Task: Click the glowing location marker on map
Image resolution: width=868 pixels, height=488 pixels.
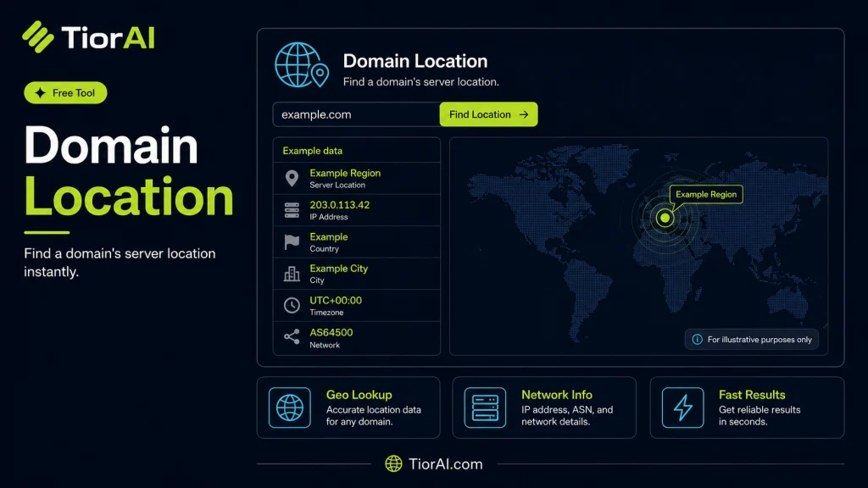Action: [x=665, y=218]
